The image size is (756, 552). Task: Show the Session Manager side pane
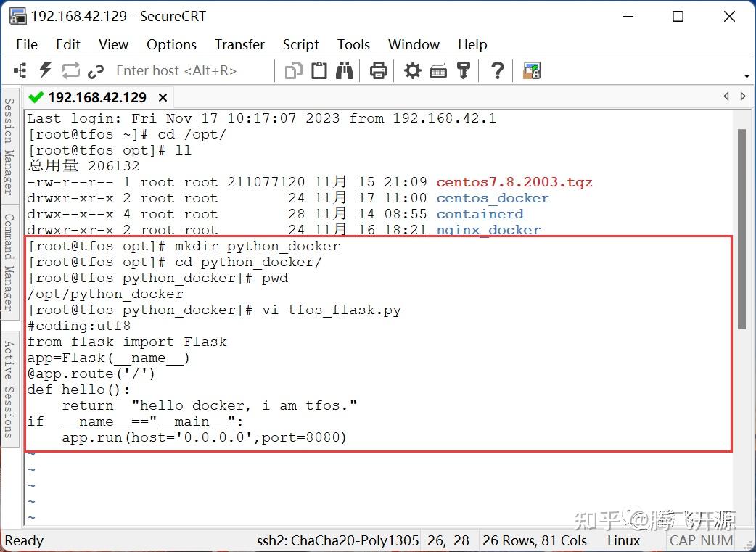[x=9, y=141]
